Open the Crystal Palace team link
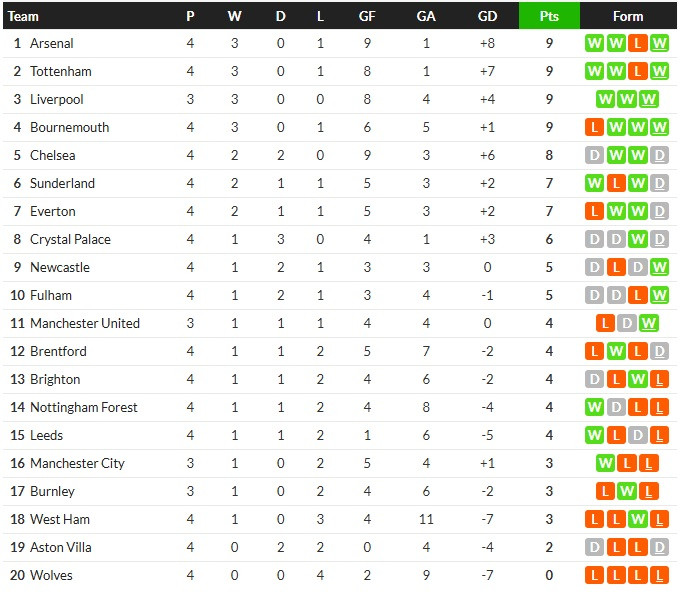The image size is (687, 599). (70, 240)
